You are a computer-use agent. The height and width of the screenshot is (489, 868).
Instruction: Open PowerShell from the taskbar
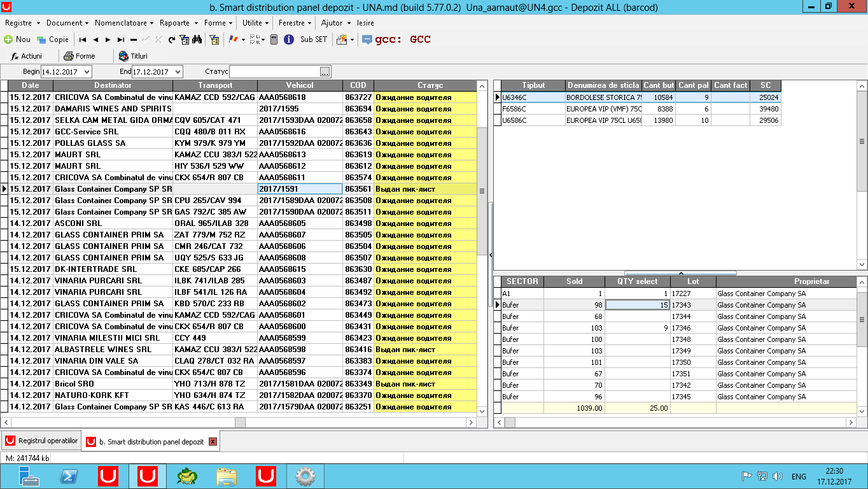69,476
